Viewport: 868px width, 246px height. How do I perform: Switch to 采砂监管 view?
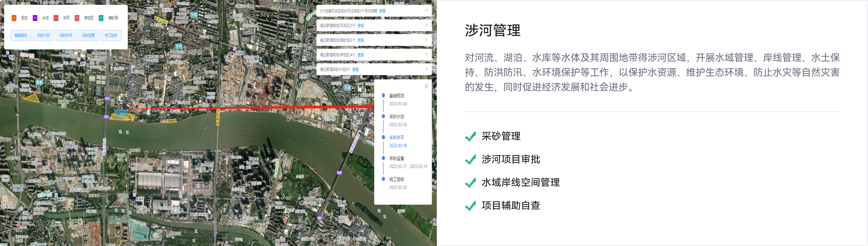coord(88,35)
